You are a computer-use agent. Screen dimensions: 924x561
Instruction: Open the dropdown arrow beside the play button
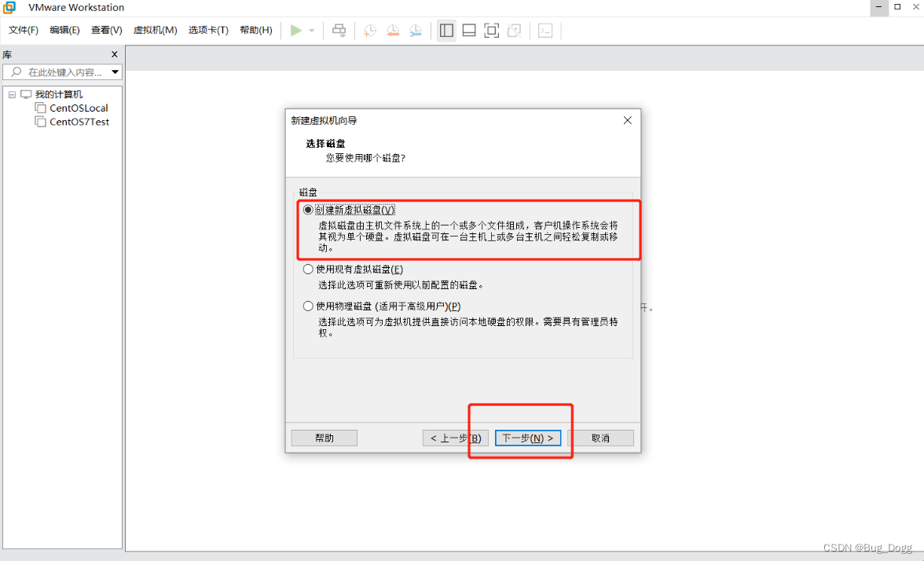(312, 31)
